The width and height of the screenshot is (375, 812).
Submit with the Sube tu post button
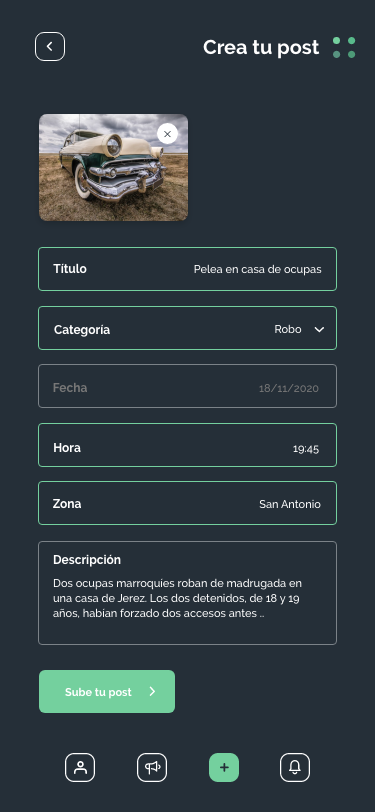[x=107, y=691]
